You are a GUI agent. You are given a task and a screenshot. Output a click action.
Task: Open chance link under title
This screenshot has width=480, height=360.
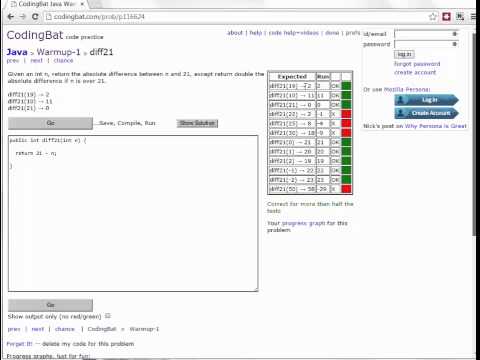tap(63, 61)
